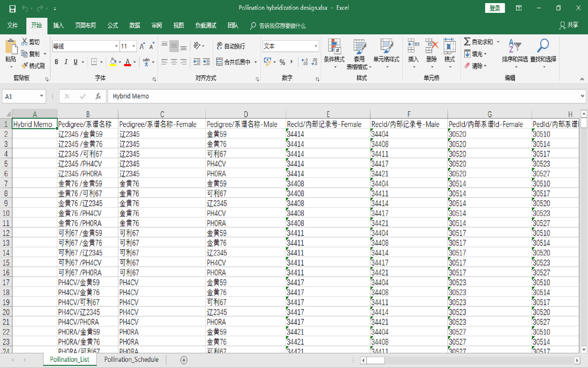Screen dimensions: 588x368
Task: Expand the Merge and Center dropdown arrow
Action: click(256, 62)
